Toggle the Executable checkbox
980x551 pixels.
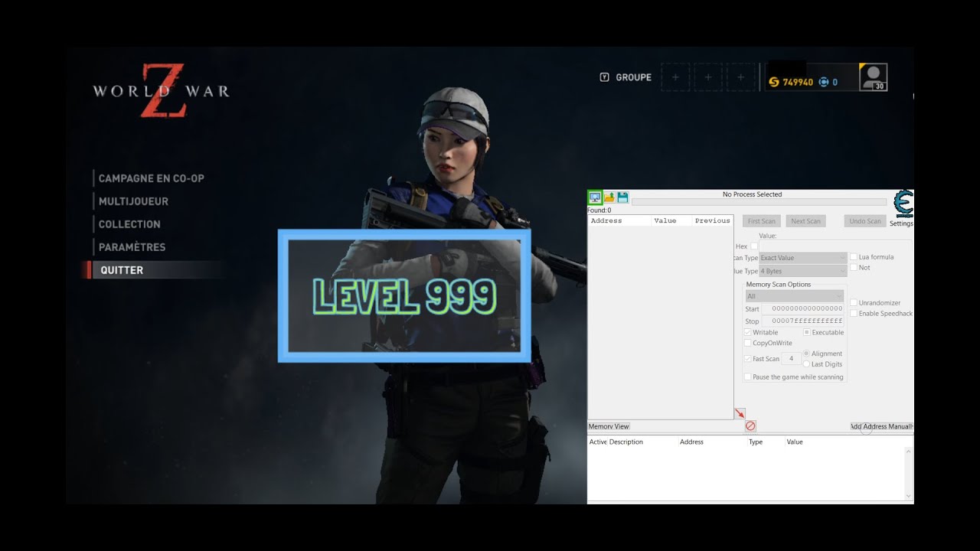click(807, 333)
